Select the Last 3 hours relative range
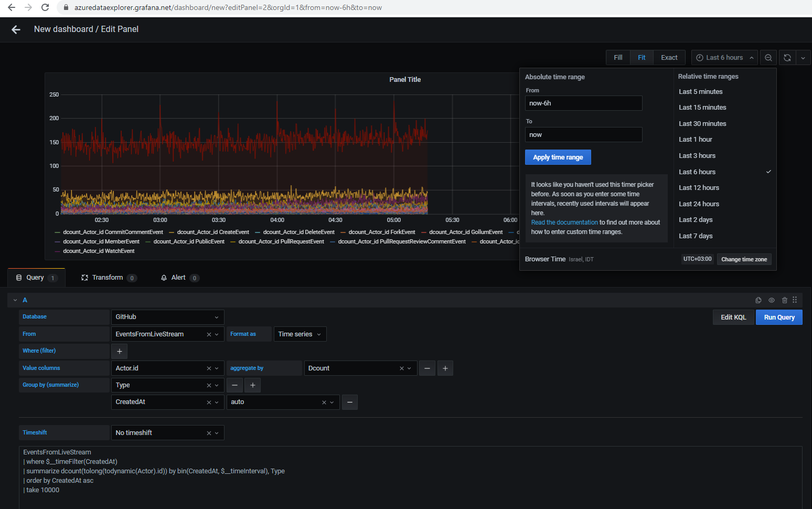The image size is (812, 509). (697, 155)
